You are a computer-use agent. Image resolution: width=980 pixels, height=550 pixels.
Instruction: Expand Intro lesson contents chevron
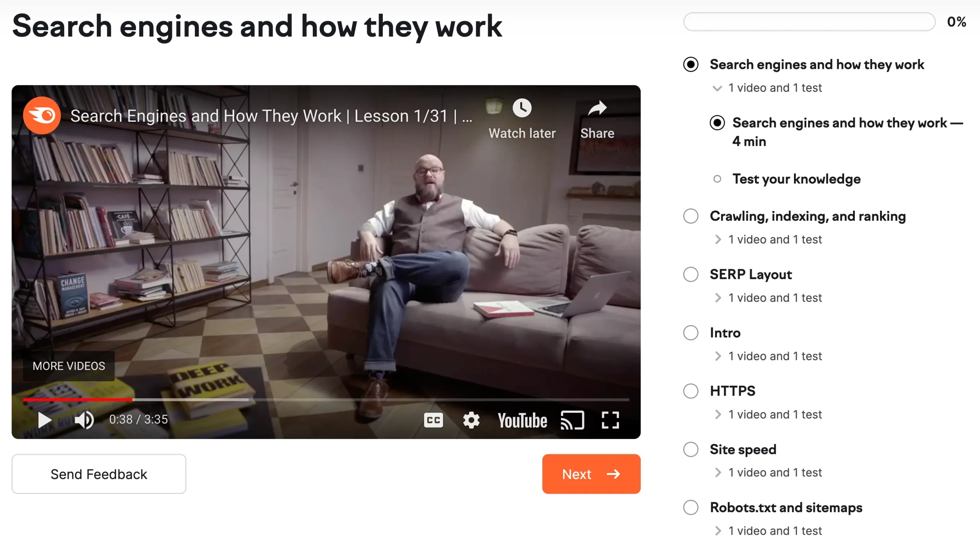point(718,356)
